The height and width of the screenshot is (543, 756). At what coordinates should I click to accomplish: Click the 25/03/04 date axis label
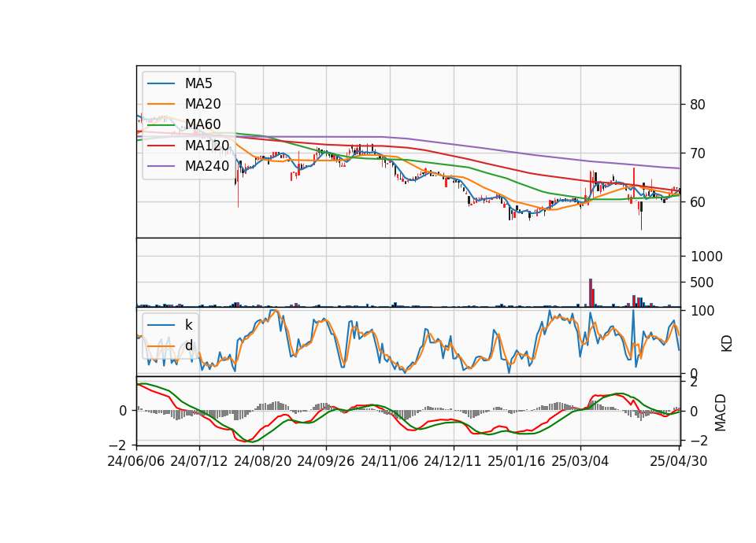580,461
